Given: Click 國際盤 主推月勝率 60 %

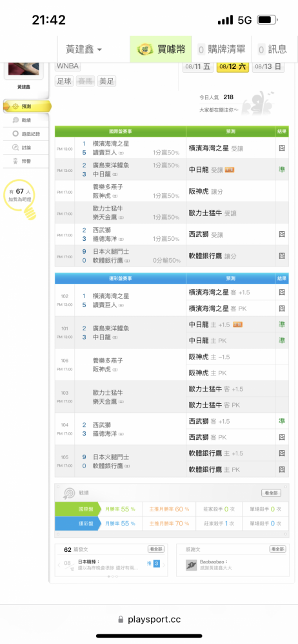Looking at the screenshot, I should point(169,509).
